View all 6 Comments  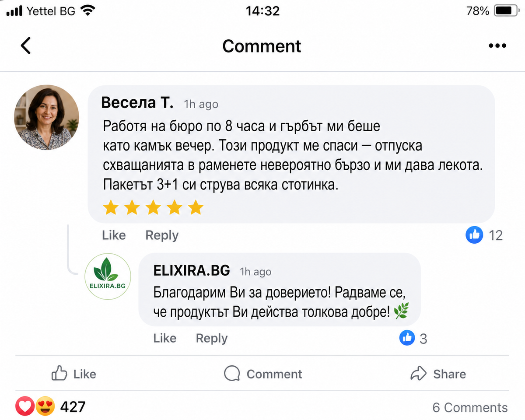pyautogui.click(x=470, y=407)
